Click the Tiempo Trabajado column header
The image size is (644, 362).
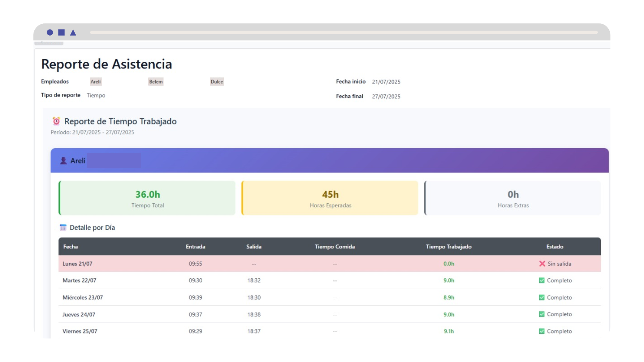pos(448,247)
